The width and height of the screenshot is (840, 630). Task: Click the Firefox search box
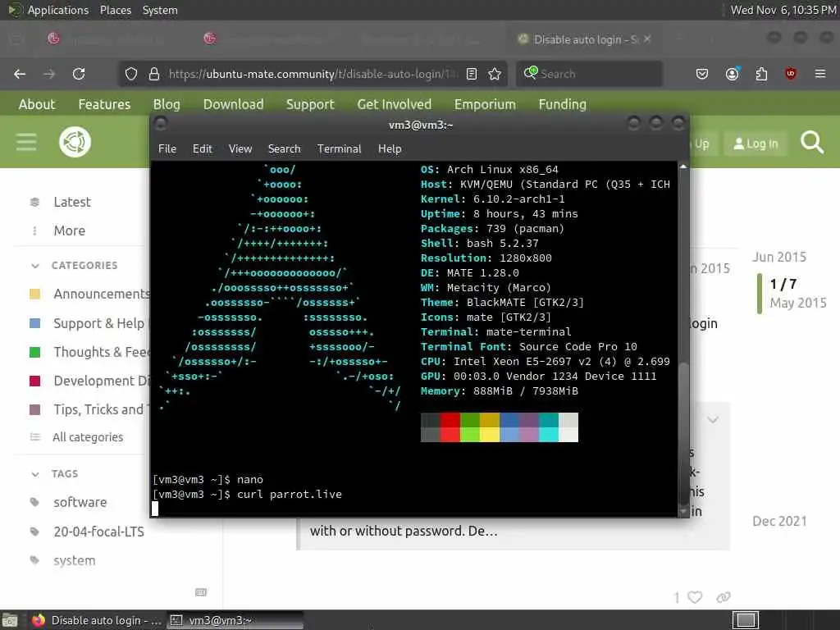(589, 74)
